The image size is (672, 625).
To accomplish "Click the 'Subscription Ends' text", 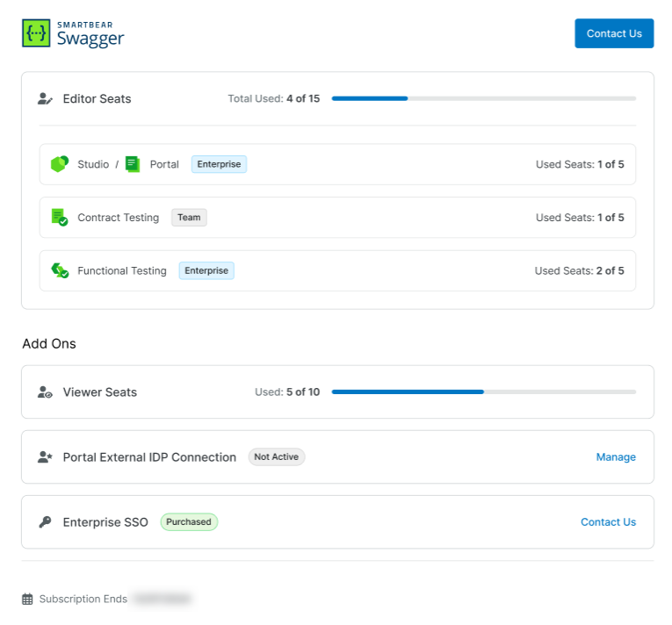I will click(83, 599).
